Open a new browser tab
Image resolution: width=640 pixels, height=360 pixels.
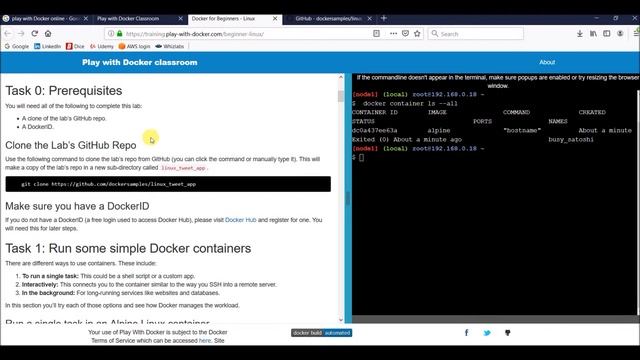(x=384, y=18)
